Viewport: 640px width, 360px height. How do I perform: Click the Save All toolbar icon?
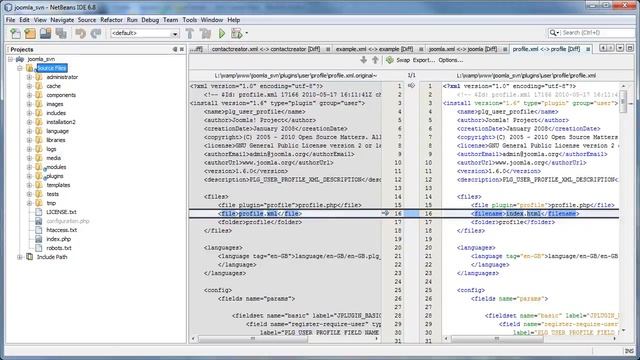(61, 33)
